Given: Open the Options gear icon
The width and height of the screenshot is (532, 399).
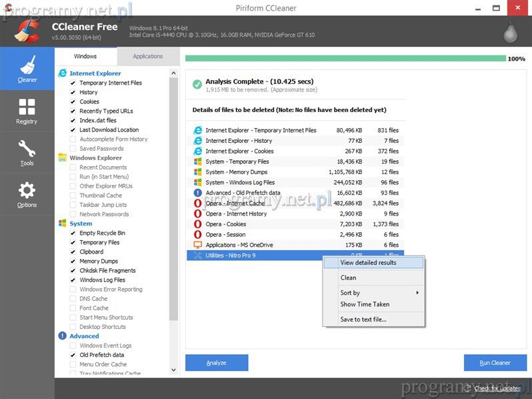Looking at the screenshot, I should [27, 194].
